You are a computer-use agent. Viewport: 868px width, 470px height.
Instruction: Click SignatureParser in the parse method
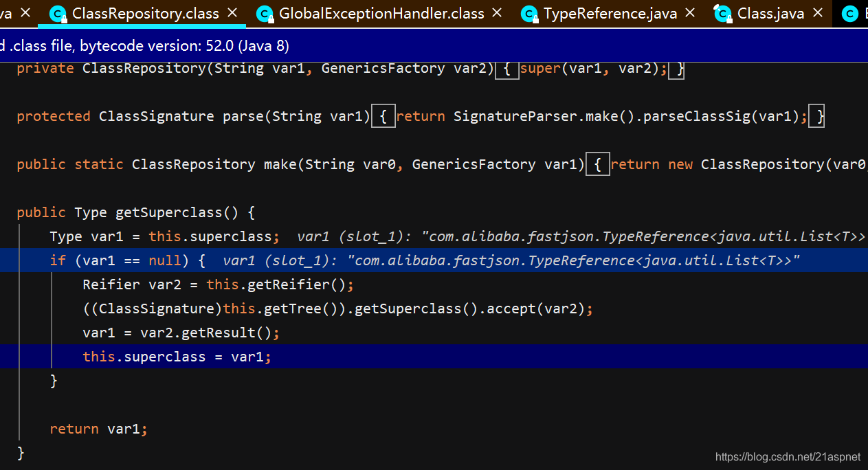coord(515,117)
